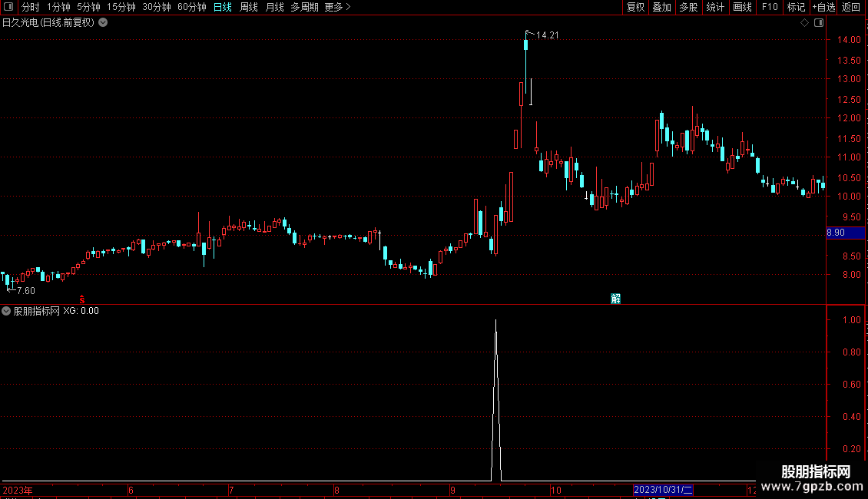868x499 pixels.
Task: Click the 8.90 price tag on axis
Action: coord(845,233)
